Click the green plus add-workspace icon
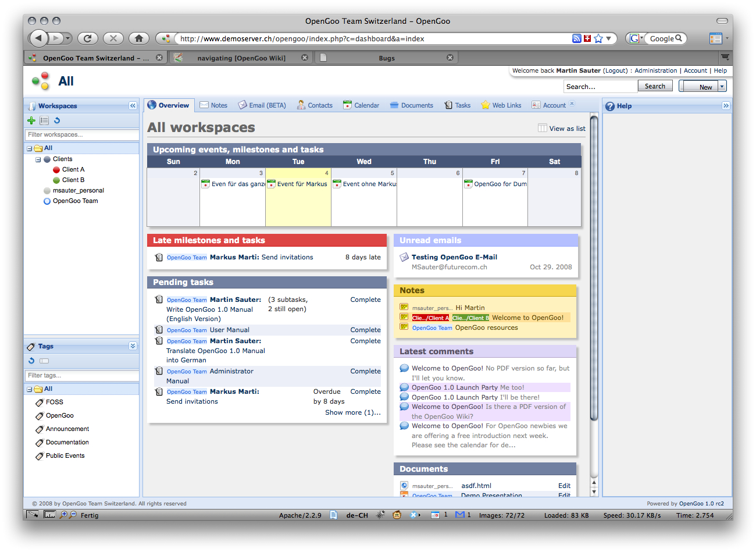The height and width of the screenshot is (552, 756). coord(31,120)
